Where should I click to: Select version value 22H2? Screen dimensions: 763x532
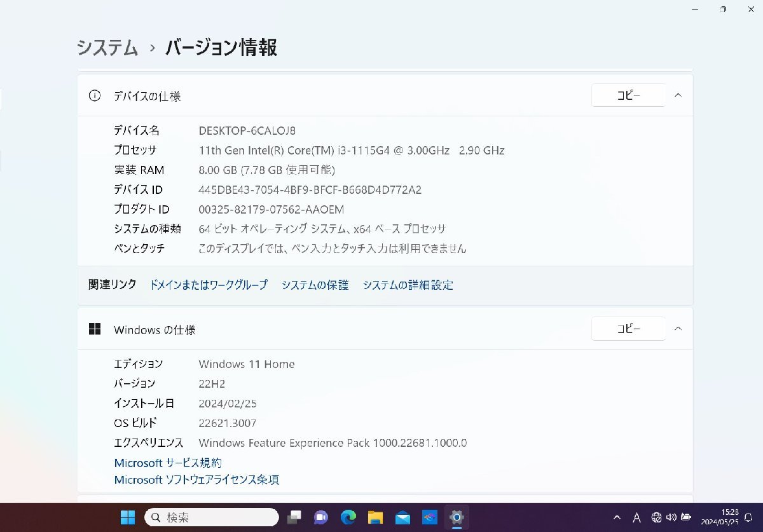[212, 384]
